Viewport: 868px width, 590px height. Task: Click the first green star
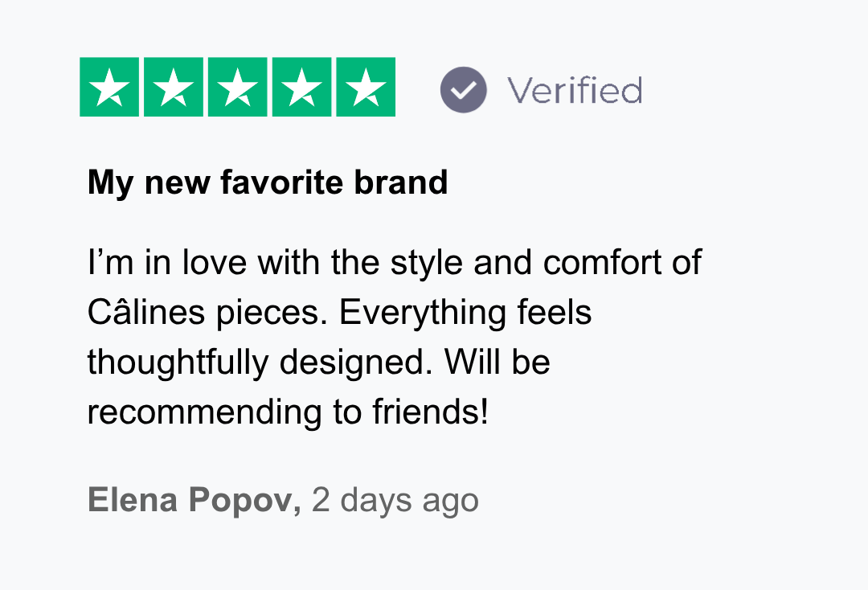109,88
